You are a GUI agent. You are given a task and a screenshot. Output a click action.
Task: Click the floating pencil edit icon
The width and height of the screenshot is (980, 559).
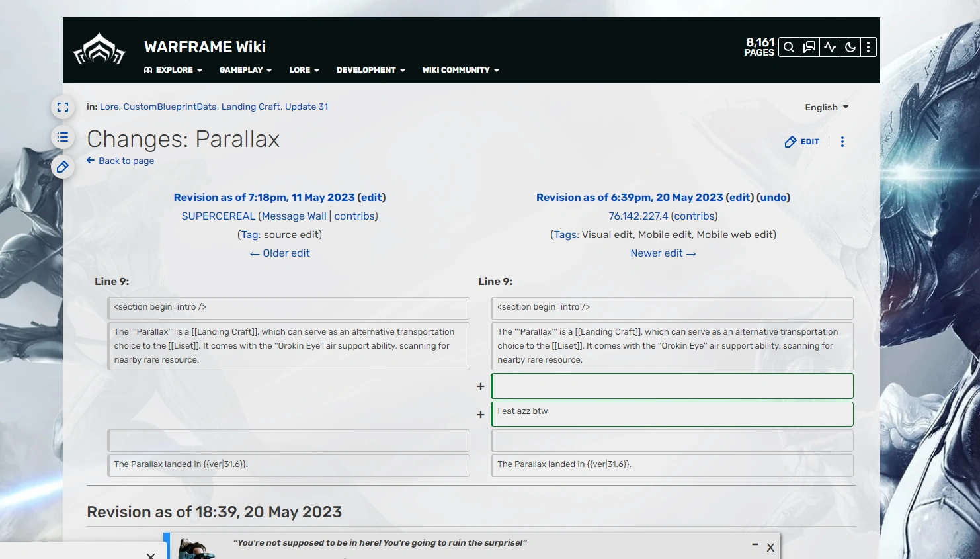click(63, 167)
